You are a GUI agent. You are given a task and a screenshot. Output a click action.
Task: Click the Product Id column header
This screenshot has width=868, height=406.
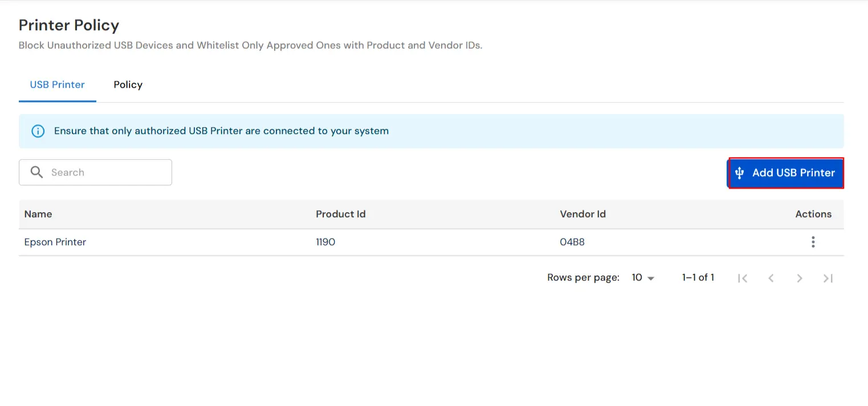340,214
